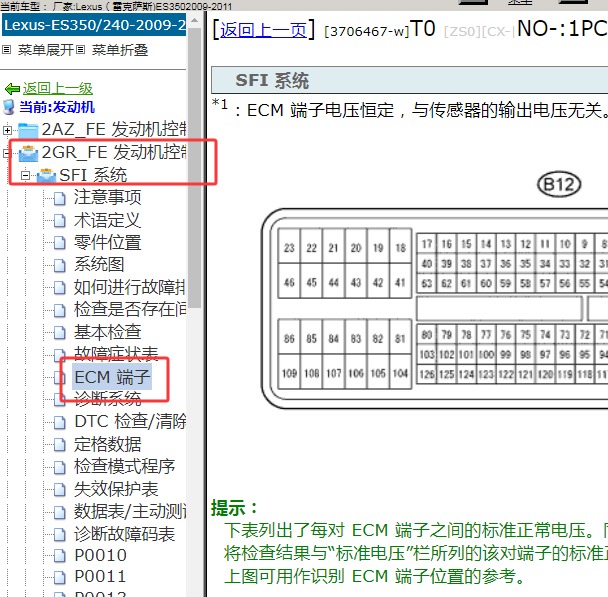Click the SFI 系统 open folder icon

pyautogui.click(x=47, y=176)
